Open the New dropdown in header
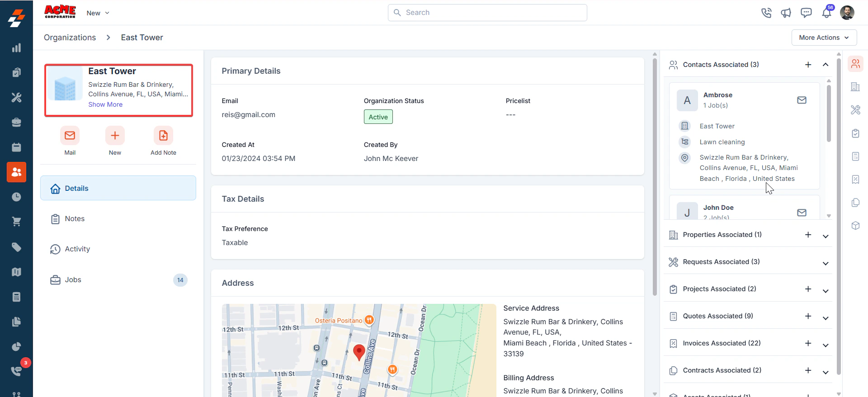The width and height of the screenshot is (868, 397). [x=98, y=13]
